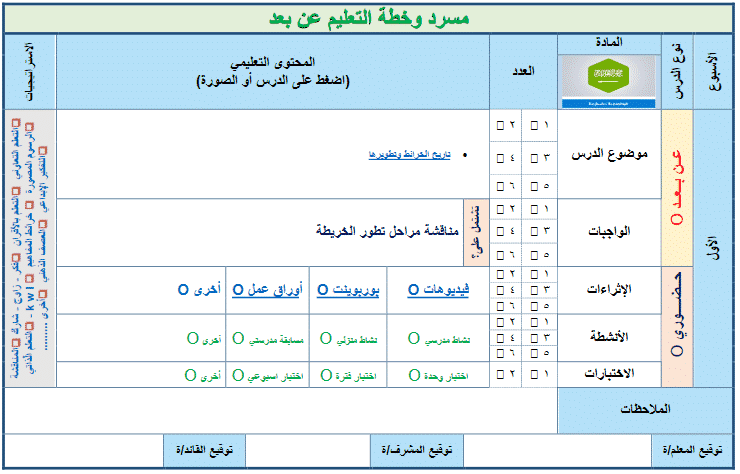Click the field beside توقيع المشرف
Viewport: 740px width, 474px height.
click(x=308, y=450)
